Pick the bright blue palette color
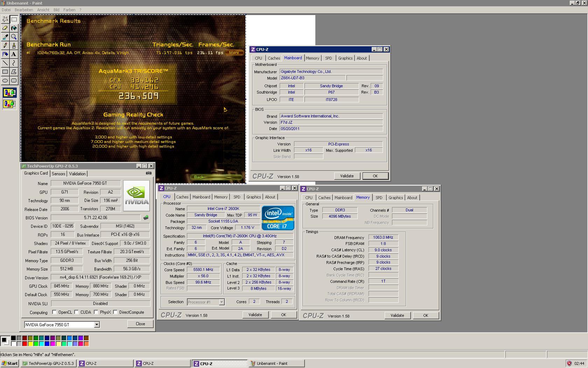Viewport: 588px width, 368px height. pyautogui.click(x=47, y=344)
